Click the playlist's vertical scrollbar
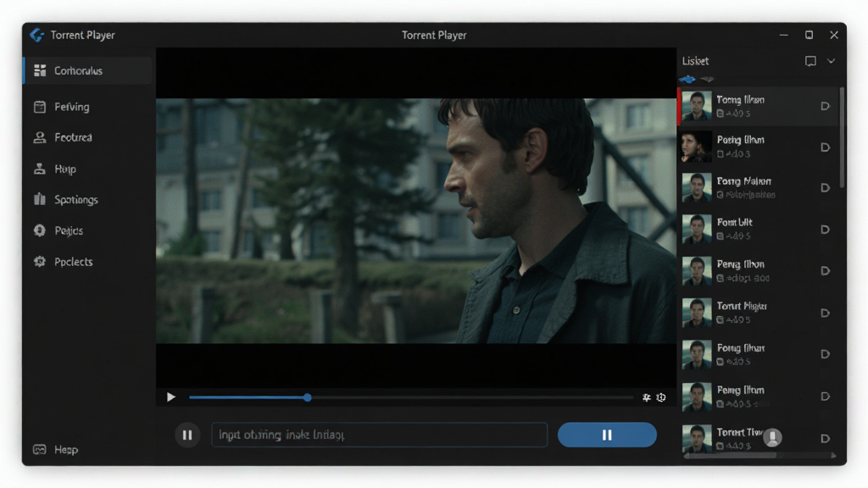 (x=842, y=137)
